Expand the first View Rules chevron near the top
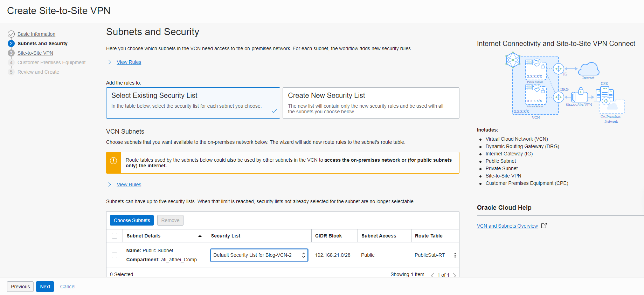Viewport: 644px width, 295px height. coord(110,62)
